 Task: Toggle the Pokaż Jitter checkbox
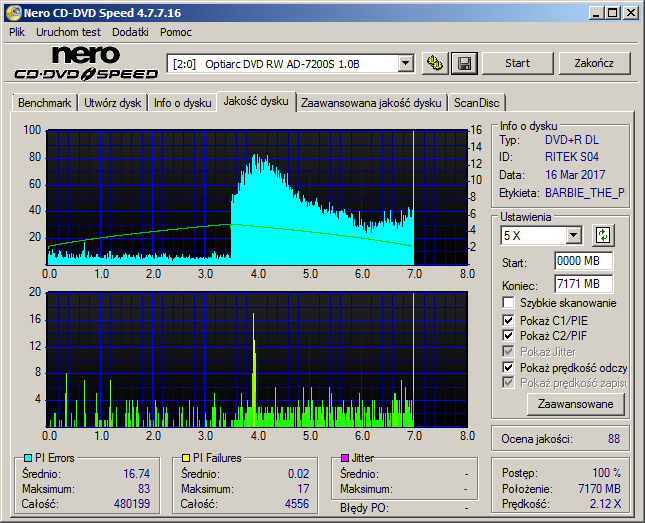point(508,351)
